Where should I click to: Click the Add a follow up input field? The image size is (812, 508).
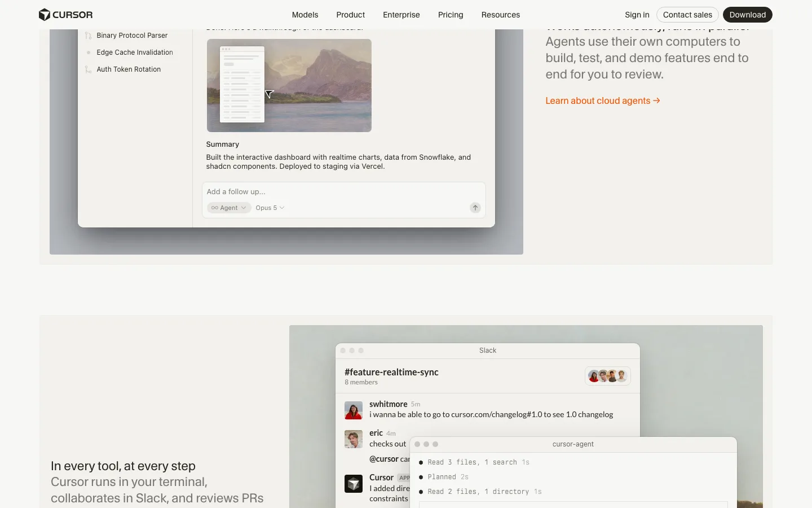coord(344,192)
